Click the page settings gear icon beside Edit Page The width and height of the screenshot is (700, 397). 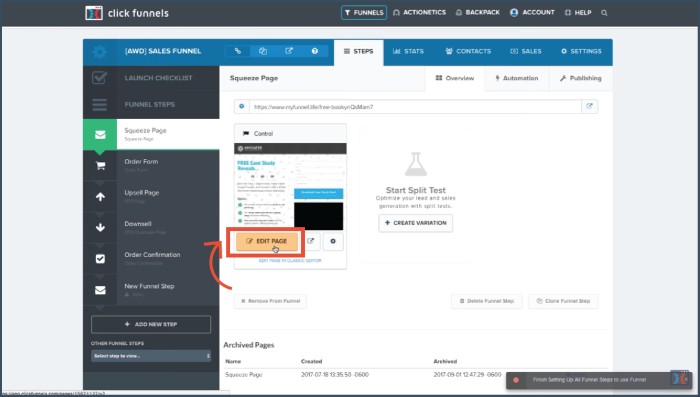[x=333, y=241]
